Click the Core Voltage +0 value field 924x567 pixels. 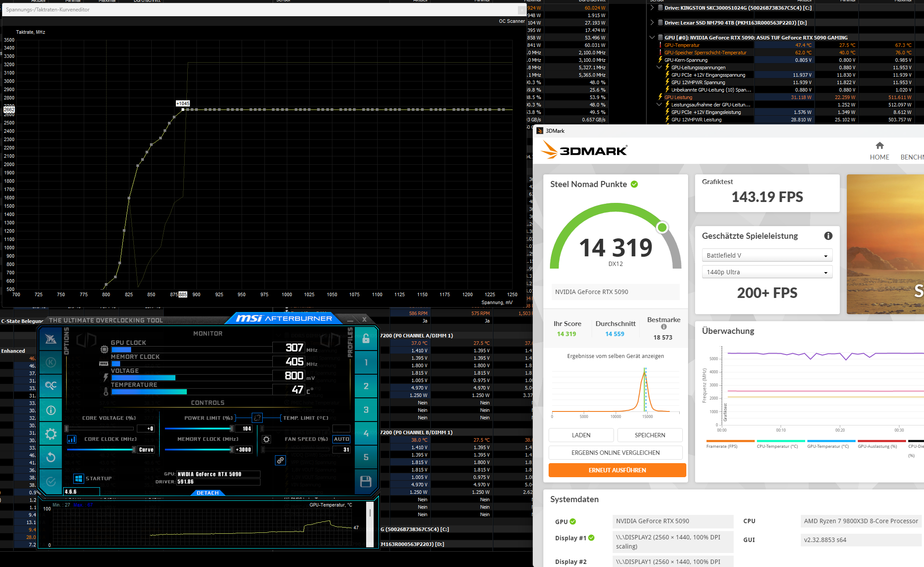click(x=146, y=429)
